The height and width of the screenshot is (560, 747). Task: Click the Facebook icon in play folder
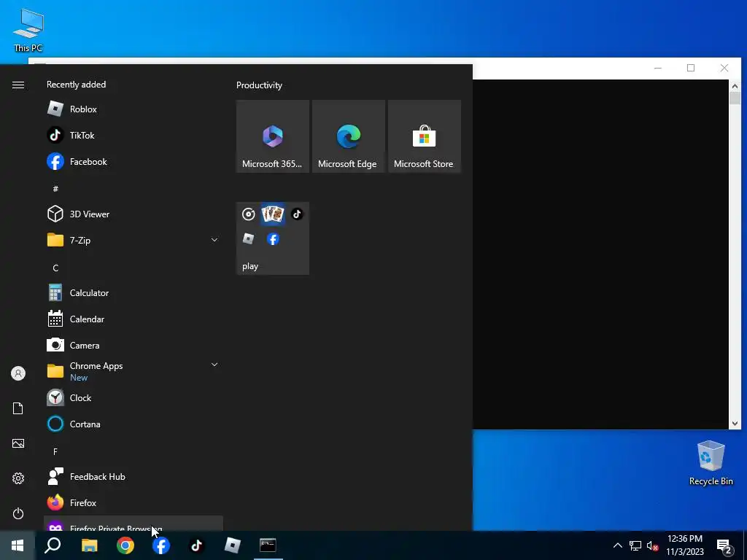click(273, 239)
